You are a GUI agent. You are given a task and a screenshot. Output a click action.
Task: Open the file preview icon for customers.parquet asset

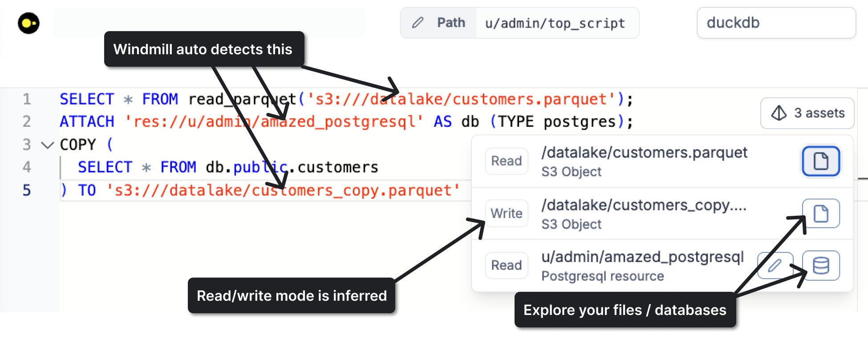(820, 161)
